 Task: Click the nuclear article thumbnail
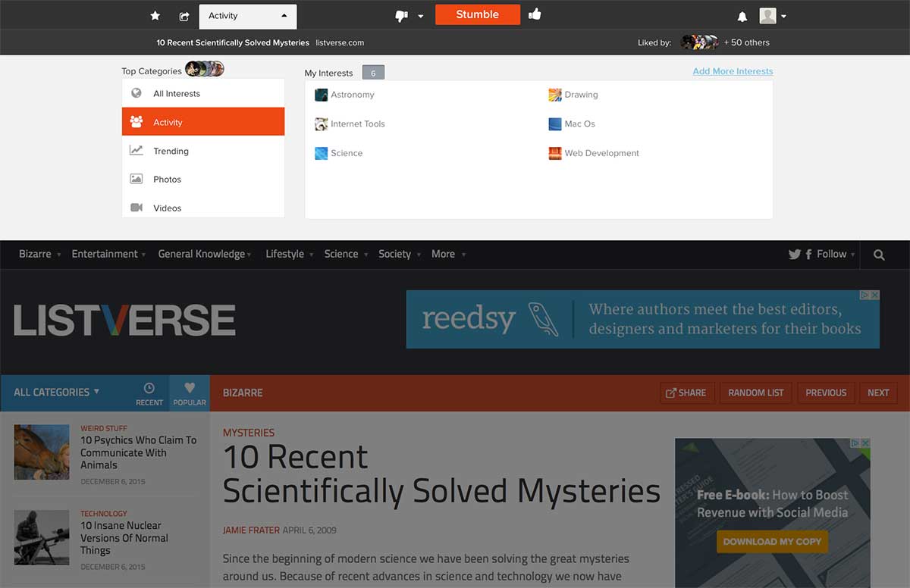coord(42,537)
